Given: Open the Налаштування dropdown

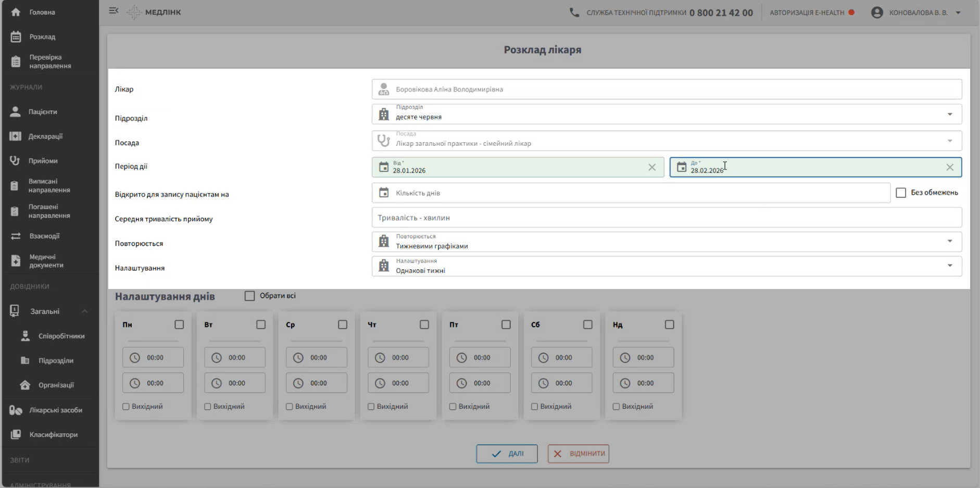Looking at the screenshot, I should 950,266.
